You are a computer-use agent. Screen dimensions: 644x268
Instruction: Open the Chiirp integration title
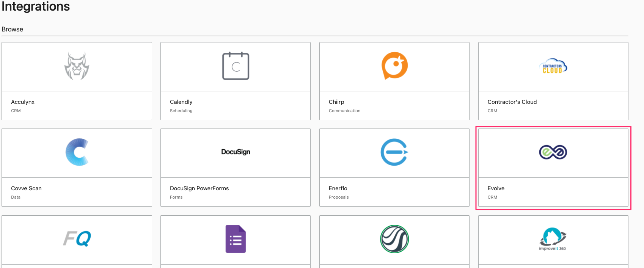[x=336, y=102]
